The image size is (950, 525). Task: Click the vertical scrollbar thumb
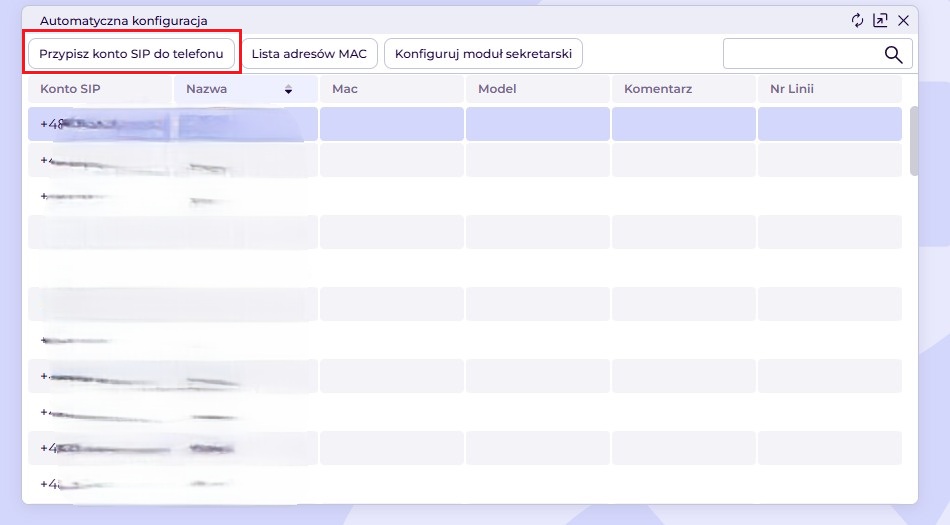(x=914, y=141)
